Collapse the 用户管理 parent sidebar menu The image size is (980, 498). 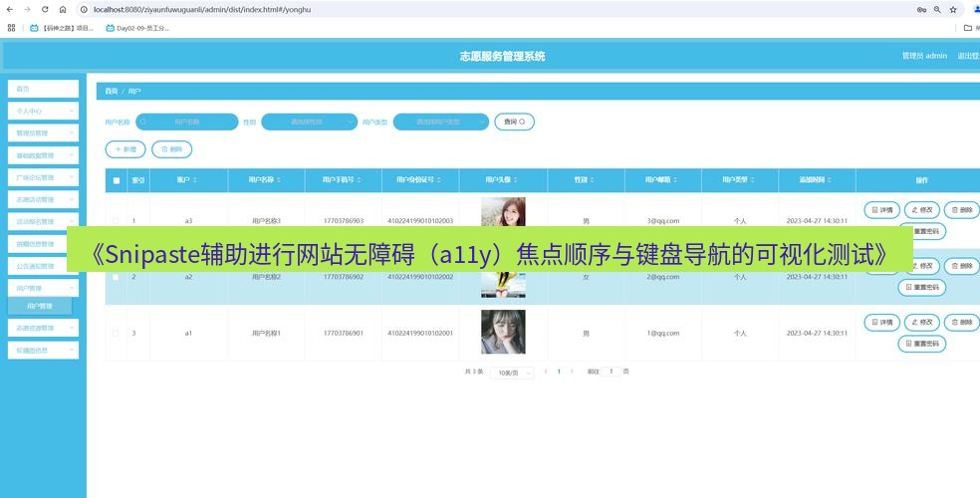pyautogui.click(x=43, y=288)
